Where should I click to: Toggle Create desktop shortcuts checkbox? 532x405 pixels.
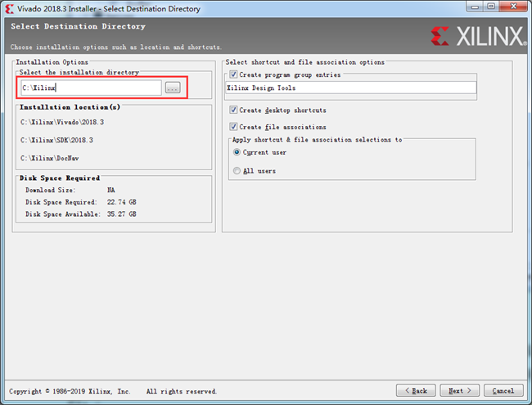tap(233, 110)
